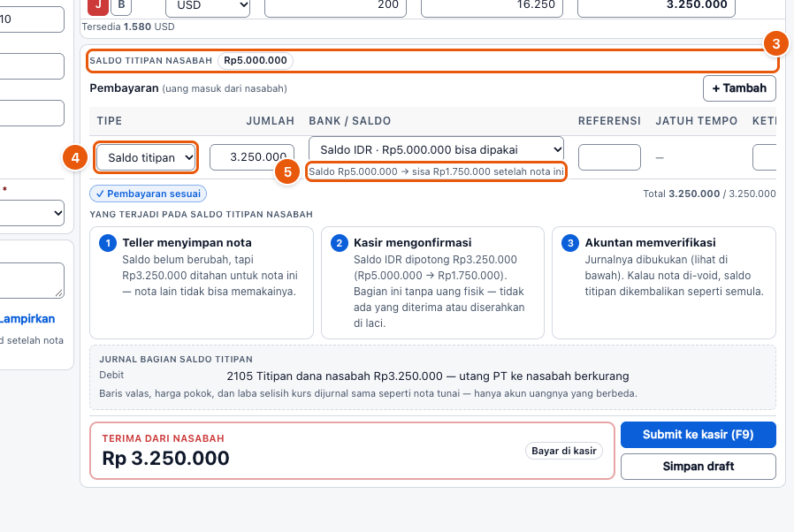
Task: Click the saldo sisa Rp1.750.000 hint text
Action: [x=436, y=171]
